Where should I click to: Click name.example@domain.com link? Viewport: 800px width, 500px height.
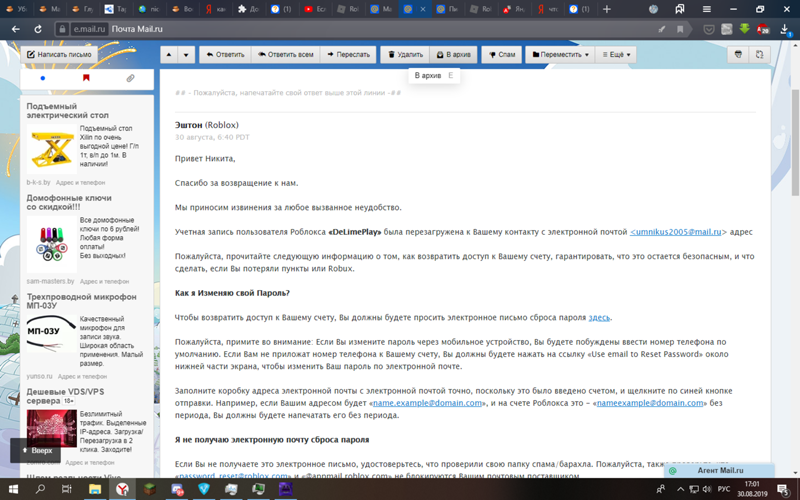click(427, 403)
